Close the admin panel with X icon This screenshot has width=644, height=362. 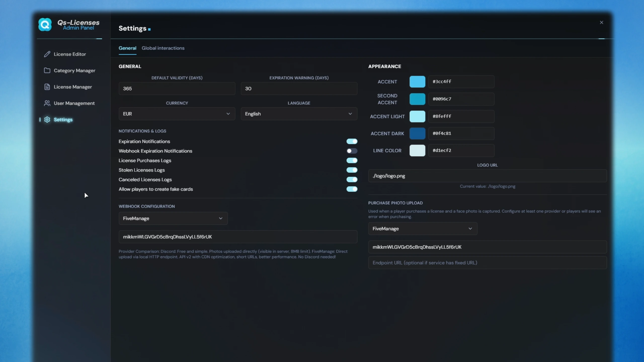pos(601,22)
